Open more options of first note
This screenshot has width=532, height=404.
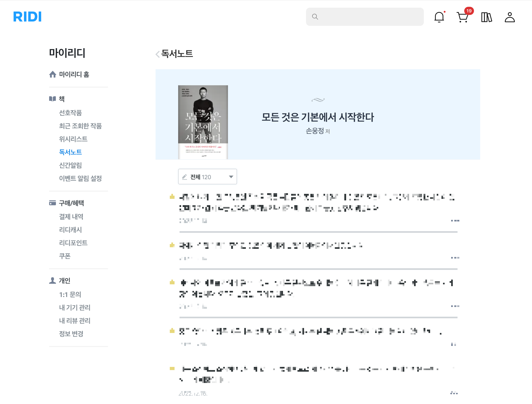[455, 221]
